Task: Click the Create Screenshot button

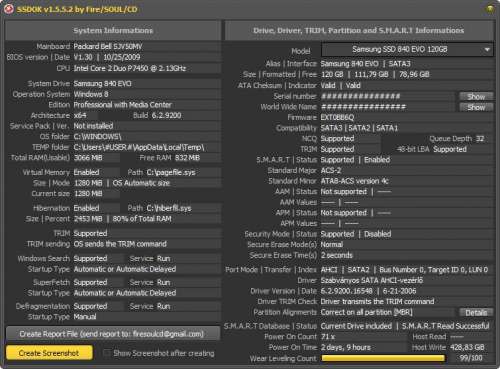Action: click(x=49, y=353)
